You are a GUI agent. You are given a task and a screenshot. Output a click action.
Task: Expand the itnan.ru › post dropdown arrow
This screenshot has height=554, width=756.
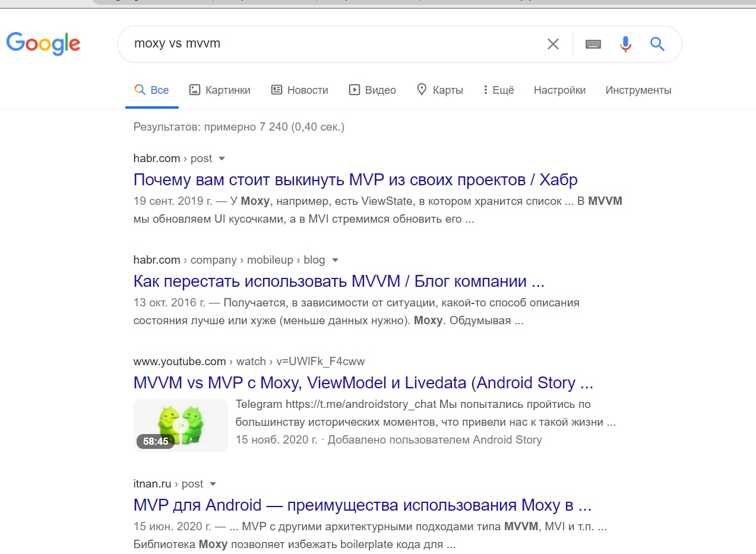pos(213,485)
